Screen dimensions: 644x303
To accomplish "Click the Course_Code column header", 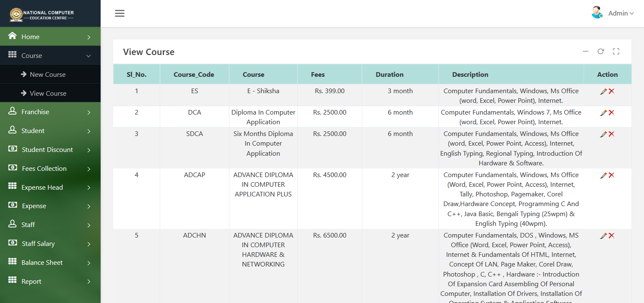I will 194,74.
